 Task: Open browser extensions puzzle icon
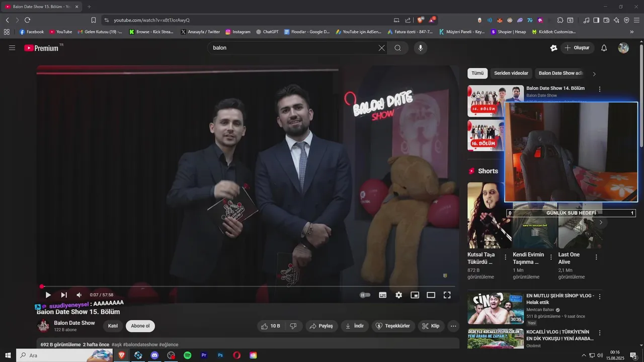[560, 20]
